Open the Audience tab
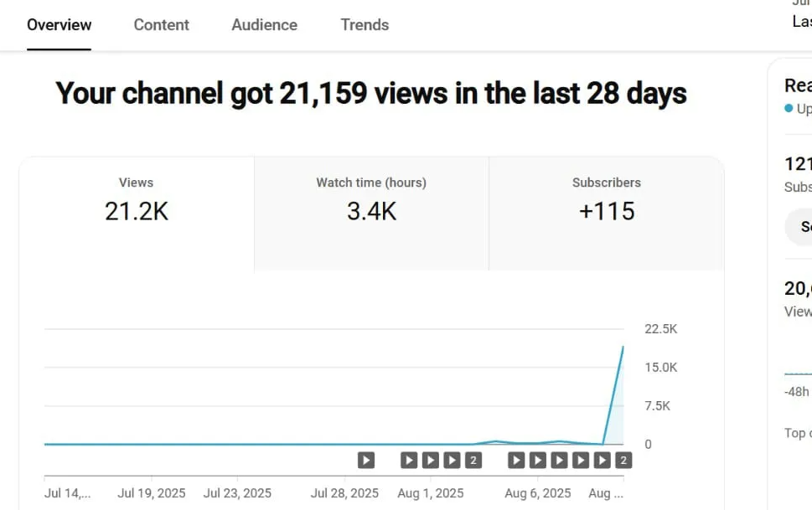 (x=264, y=25)
